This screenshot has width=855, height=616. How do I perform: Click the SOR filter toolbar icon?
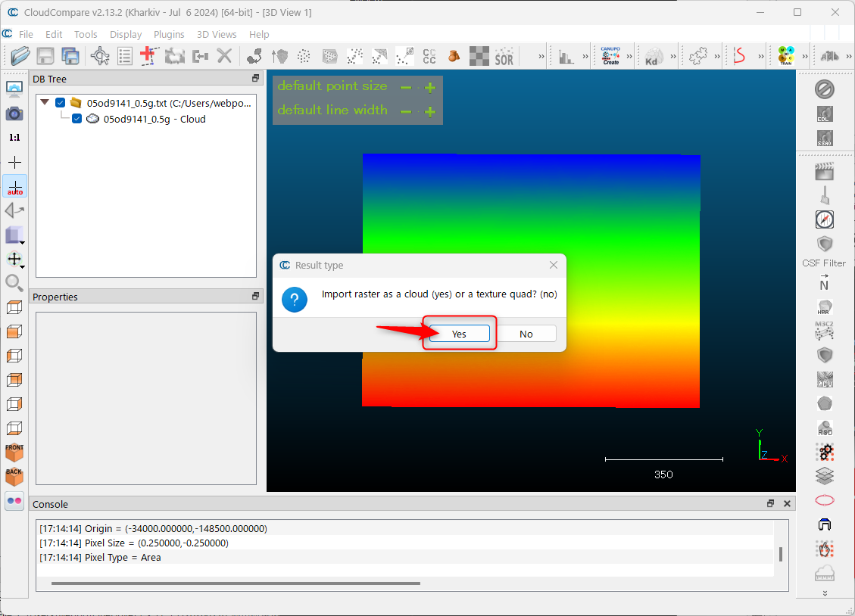click(504, 56)
